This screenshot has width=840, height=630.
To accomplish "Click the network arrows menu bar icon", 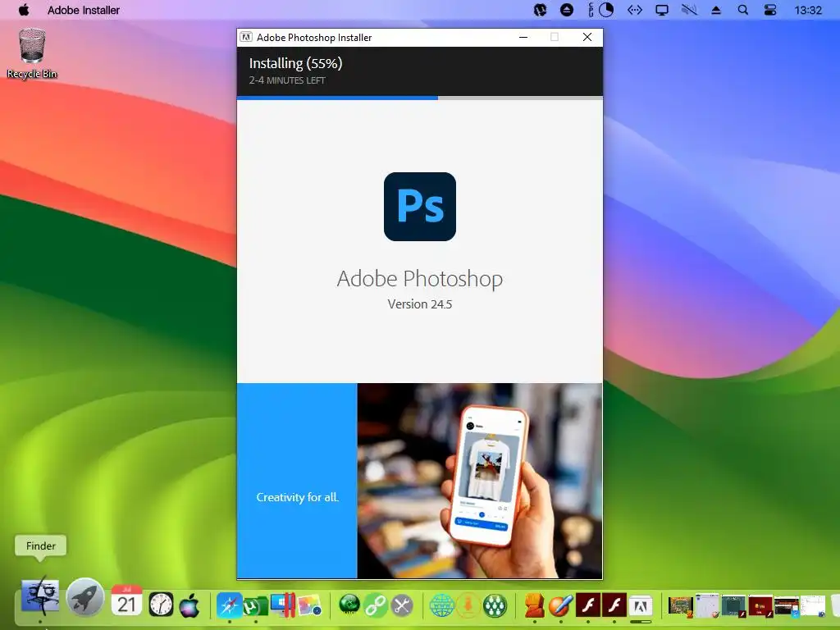I will coord(634,10).
